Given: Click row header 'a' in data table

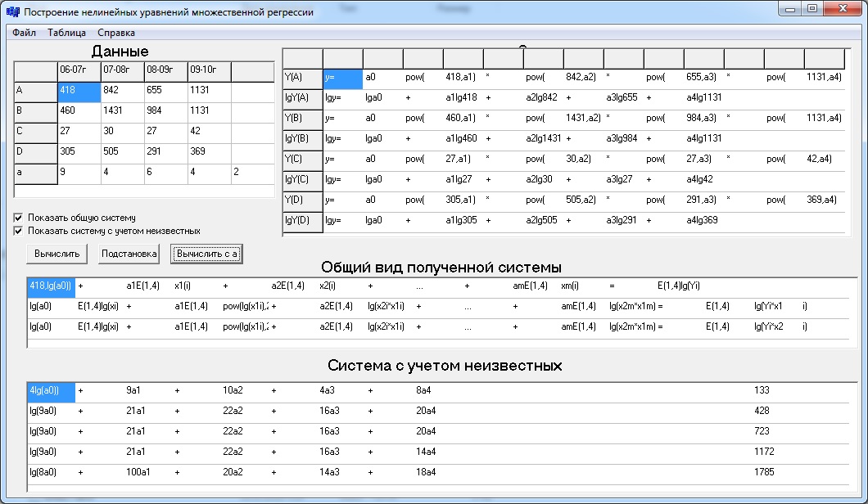Looking at the screenshot, I should coord(36,174).
